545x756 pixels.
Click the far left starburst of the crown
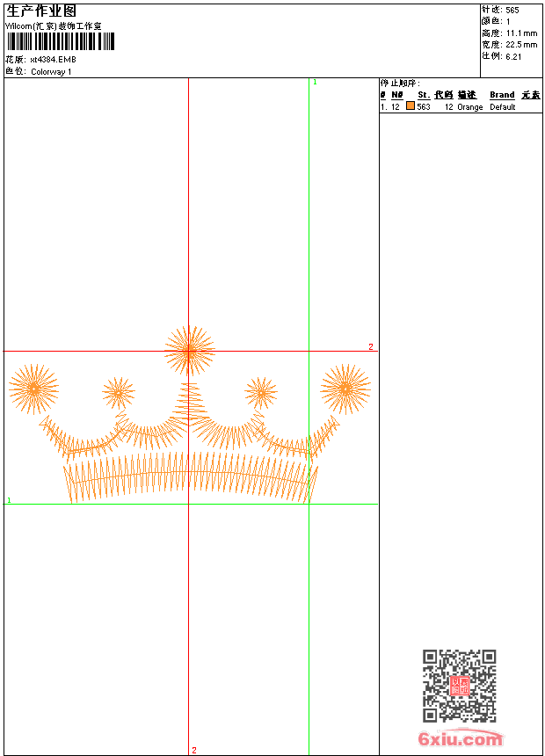point(33,389)
